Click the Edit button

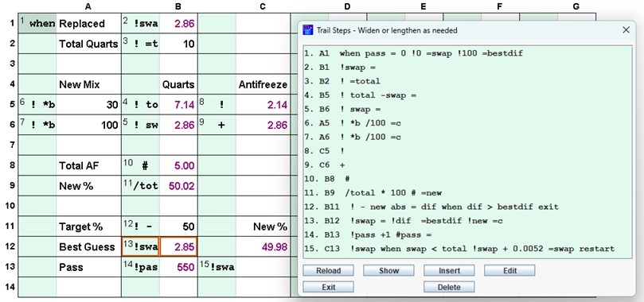point(509,270)
